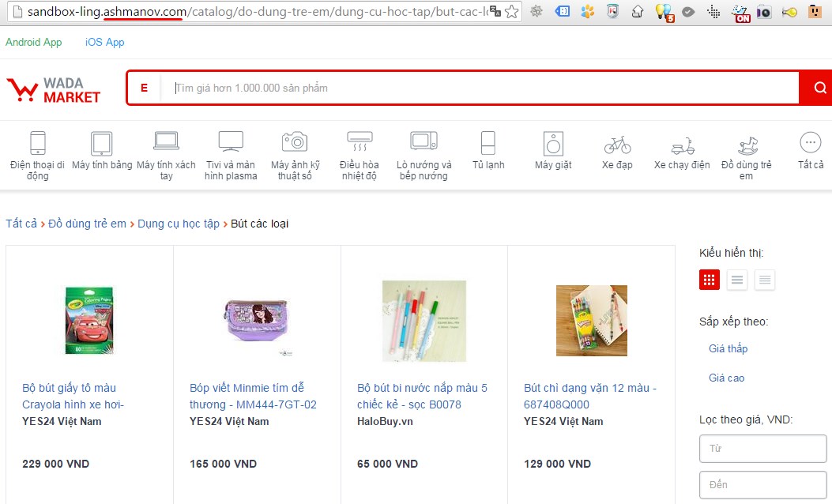Click the red search magnifier button
This screenshot has width=832, height=504.
819,88
